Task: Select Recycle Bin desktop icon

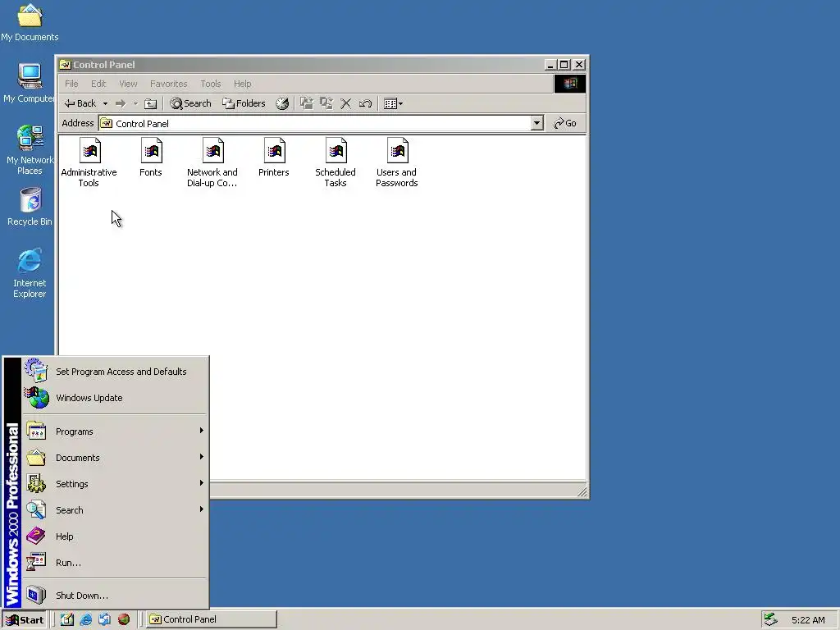Action: point(30,206)
